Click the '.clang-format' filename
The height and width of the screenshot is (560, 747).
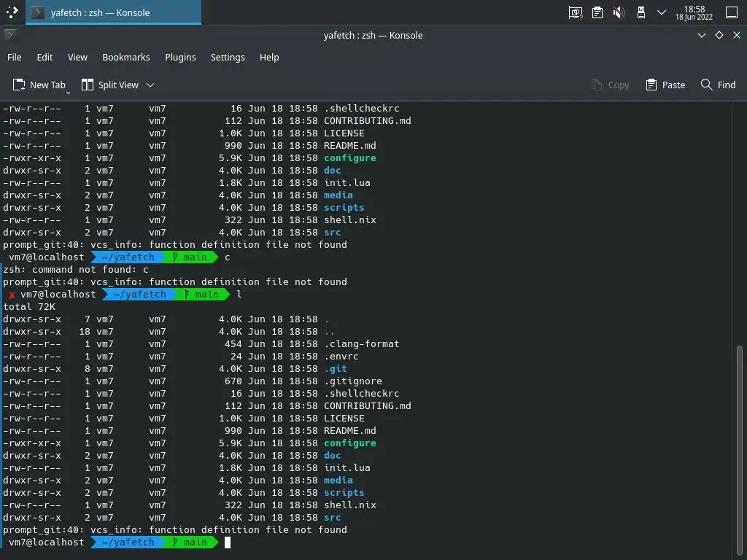click(362, 344)
